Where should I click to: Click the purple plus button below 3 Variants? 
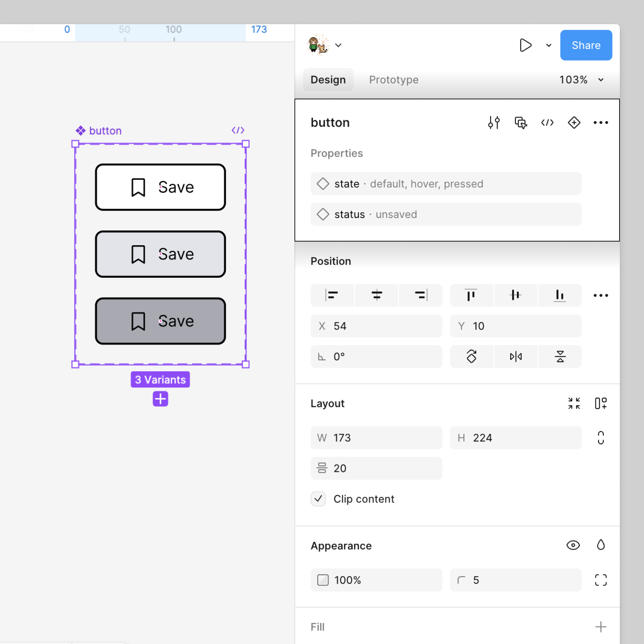point(160,399)
